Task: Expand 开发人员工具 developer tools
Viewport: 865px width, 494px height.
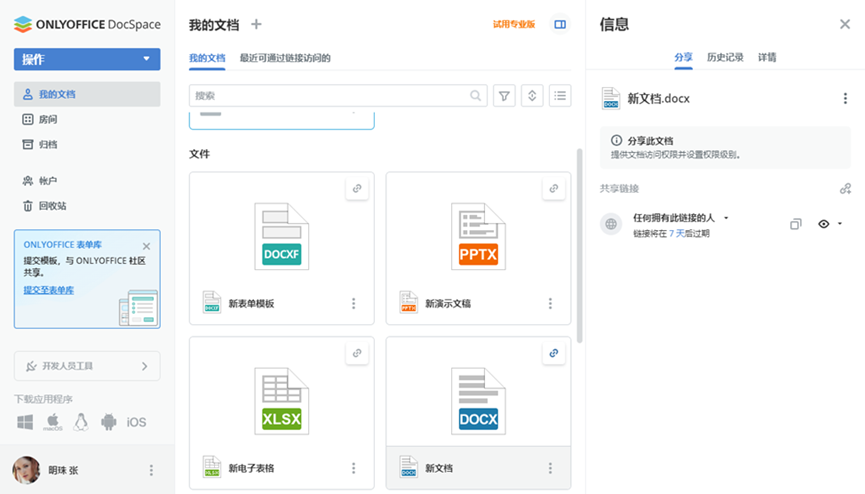Action: pos(87,366)
